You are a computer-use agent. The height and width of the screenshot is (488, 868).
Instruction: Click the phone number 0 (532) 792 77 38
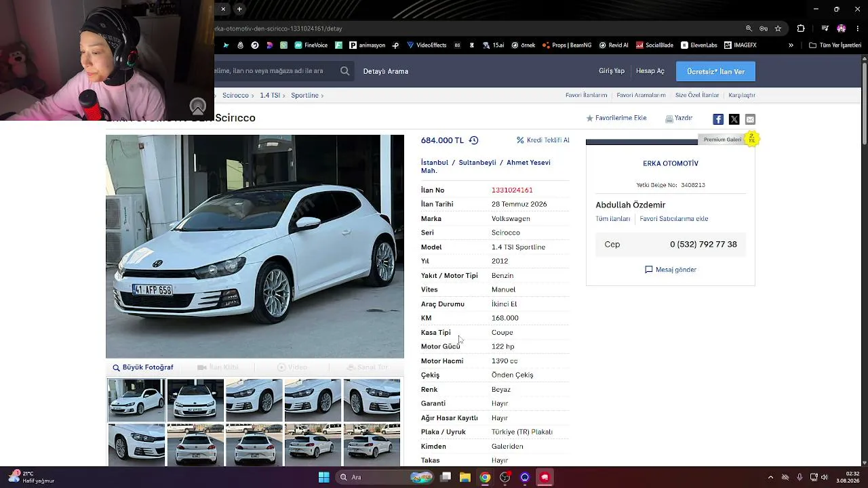703,245
